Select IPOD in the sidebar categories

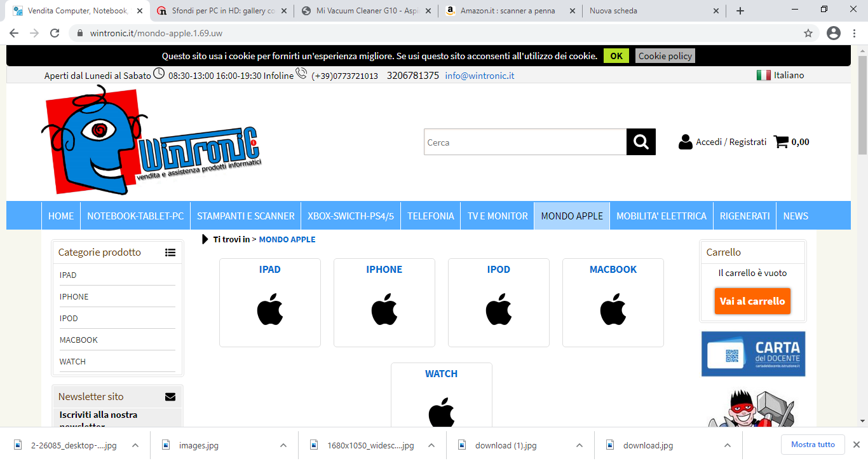69,318
